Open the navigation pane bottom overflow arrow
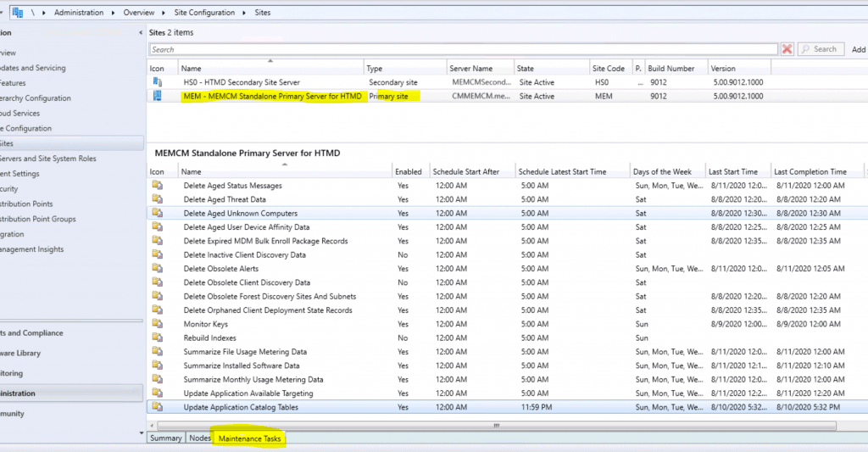This screenshot has height=452, width=868. (x=141, y=433)
